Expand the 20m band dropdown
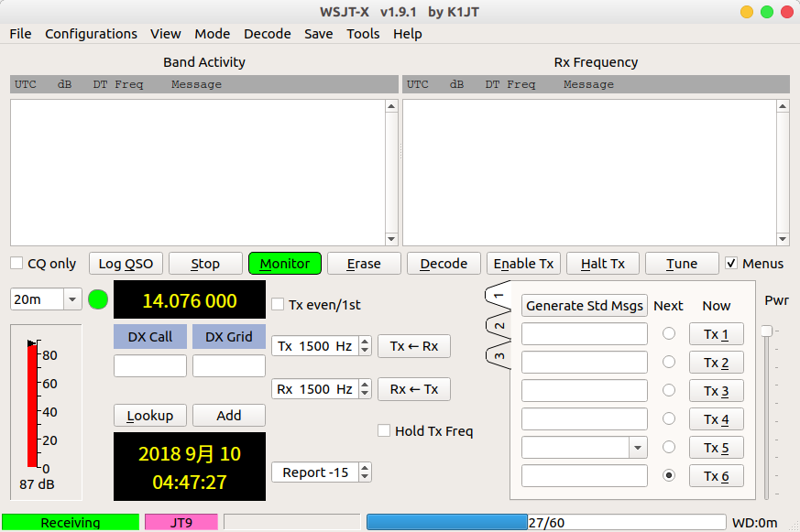Viewport: 800px width, 532px height. coord(72,299)
